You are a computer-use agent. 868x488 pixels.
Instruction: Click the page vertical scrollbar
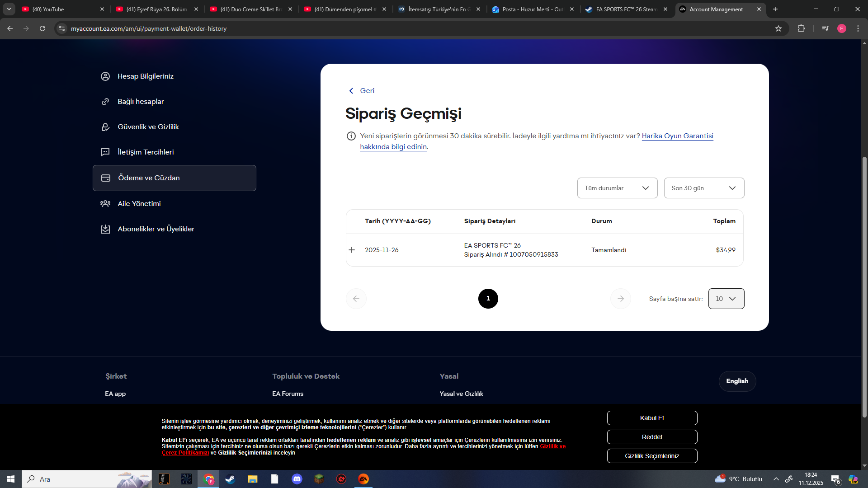(x=864, y=287)
